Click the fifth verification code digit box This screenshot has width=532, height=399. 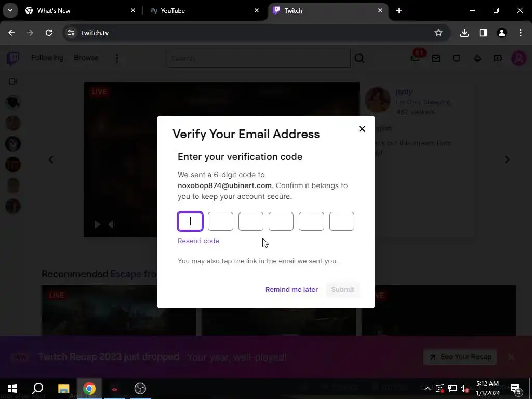311,221
